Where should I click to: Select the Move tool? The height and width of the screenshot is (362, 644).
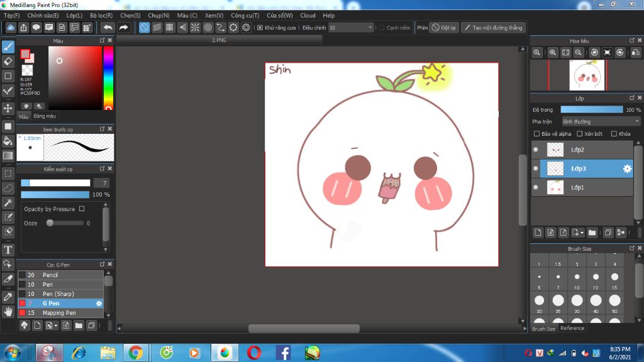(x=8, y=108)
